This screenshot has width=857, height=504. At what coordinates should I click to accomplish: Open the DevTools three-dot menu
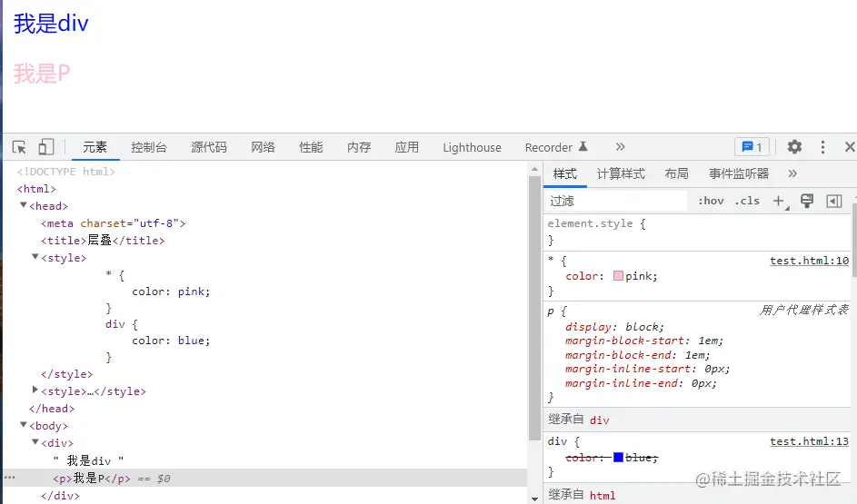(x=822, y=147)
